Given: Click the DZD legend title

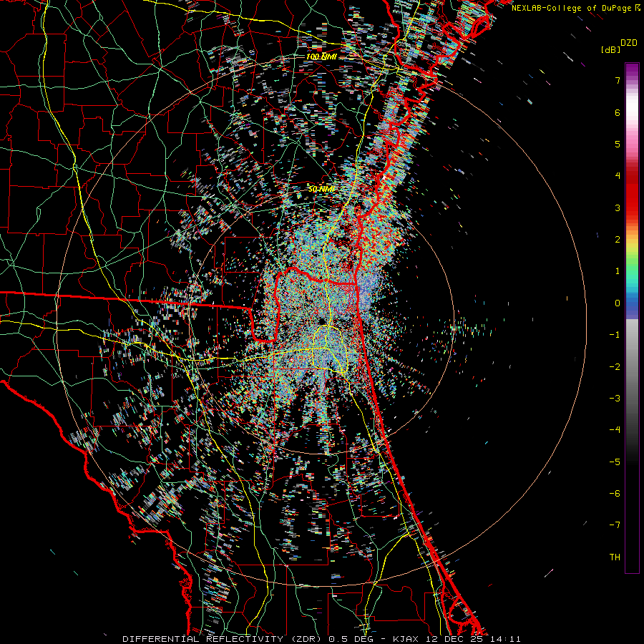Looking at the screenshot, I should 628,43.
